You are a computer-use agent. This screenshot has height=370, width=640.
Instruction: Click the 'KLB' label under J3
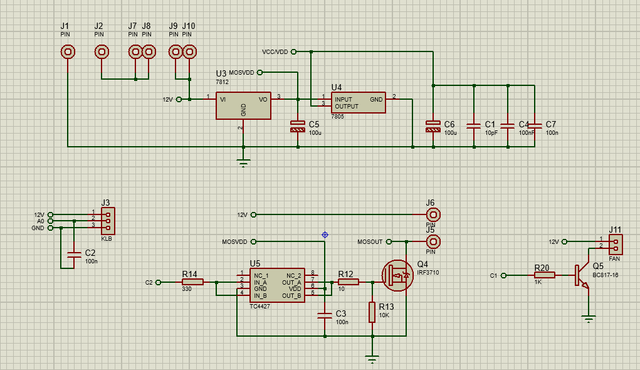106,239
